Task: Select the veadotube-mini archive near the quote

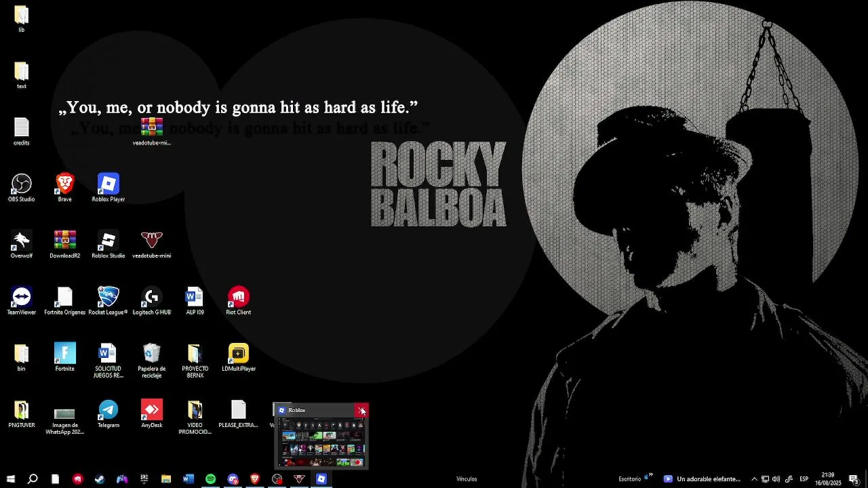Action: 151,131
